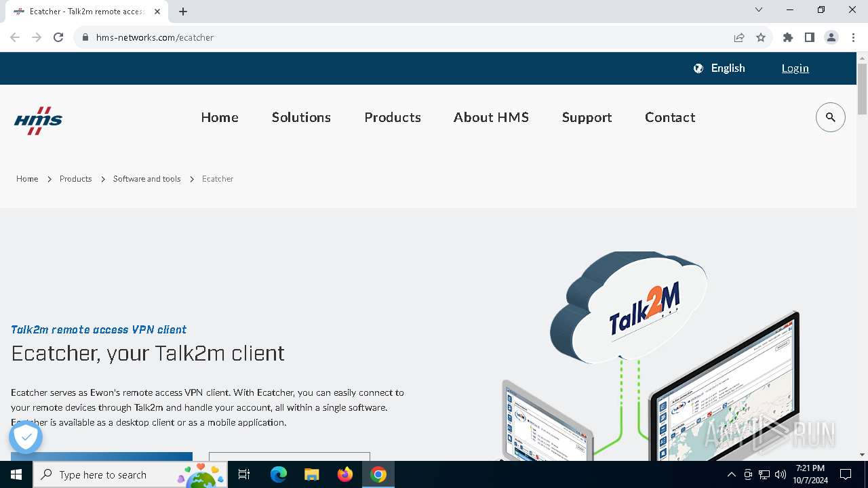Click the Talk2M cloud illustration
The width and height of the screenshot is (868, 488).
click(x=629, y=308)
